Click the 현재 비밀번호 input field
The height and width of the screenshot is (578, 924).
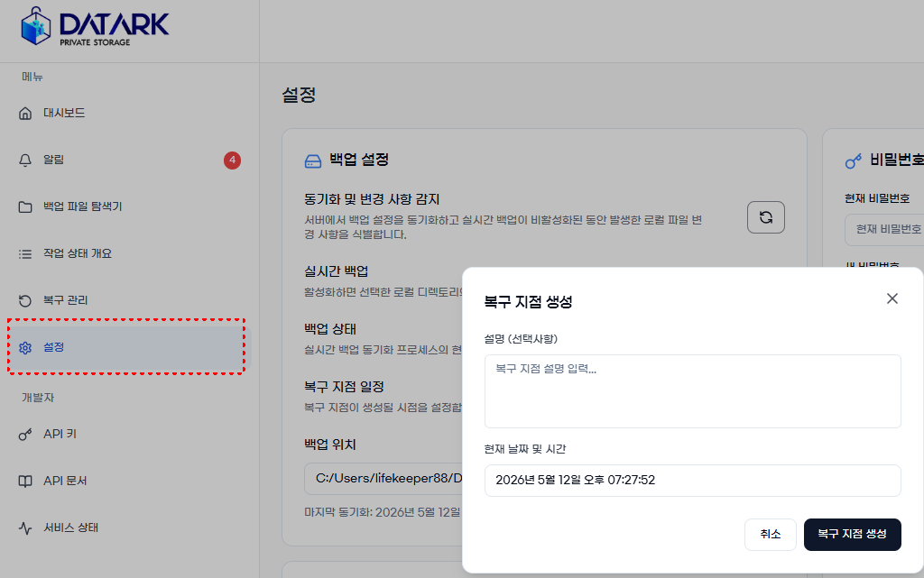884,229
